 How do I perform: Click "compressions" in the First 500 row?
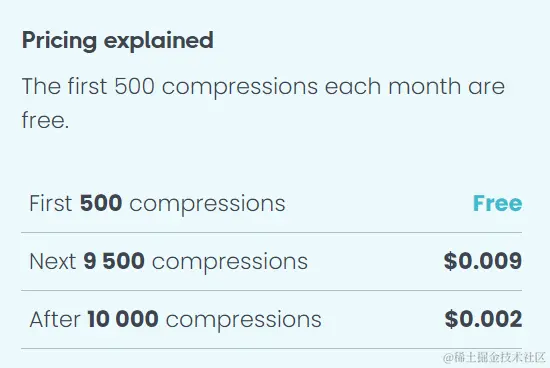(x=207, y=205)
